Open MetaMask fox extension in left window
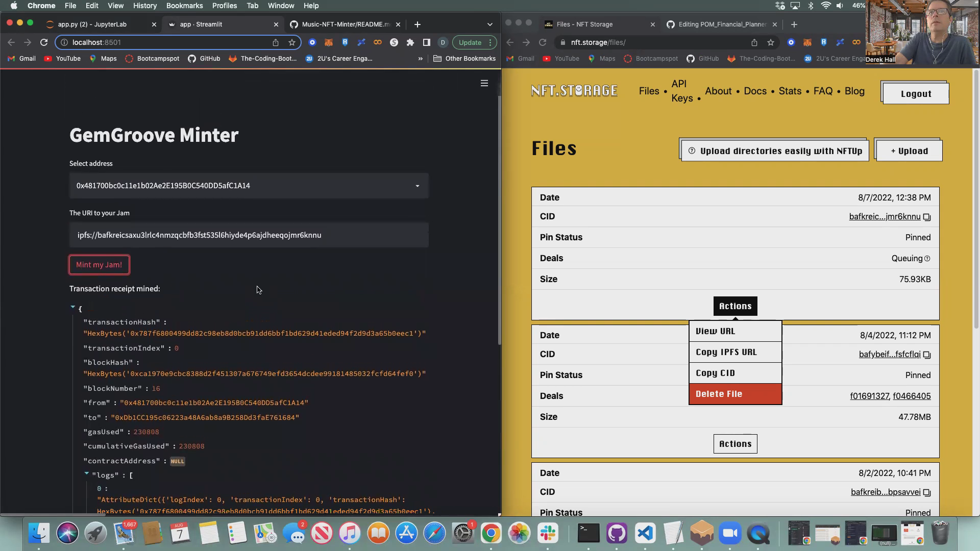 (x=329, y=42)
